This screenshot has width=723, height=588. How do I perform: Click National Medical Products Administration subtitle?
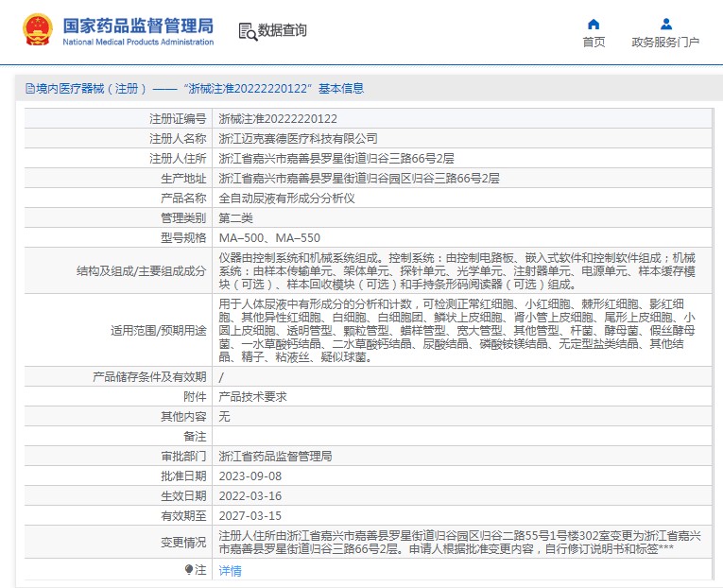pos(138,42)
